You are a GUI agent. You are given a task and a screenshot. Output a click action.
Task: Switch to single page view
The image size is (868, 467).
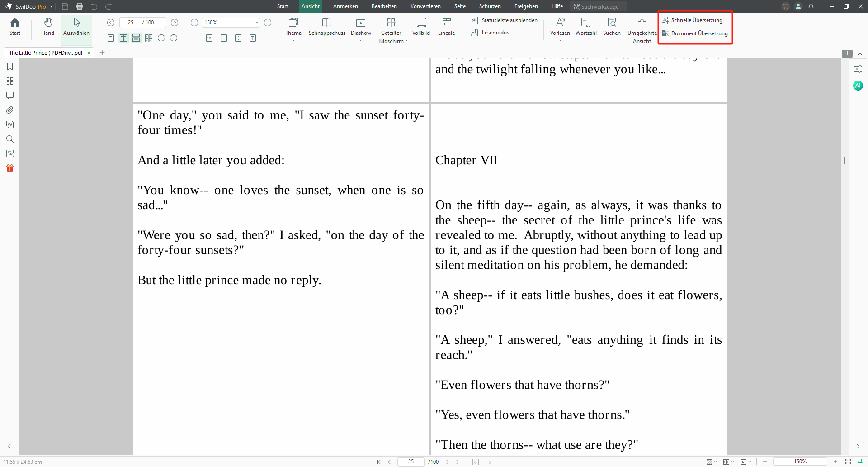[x=111, y=38]
